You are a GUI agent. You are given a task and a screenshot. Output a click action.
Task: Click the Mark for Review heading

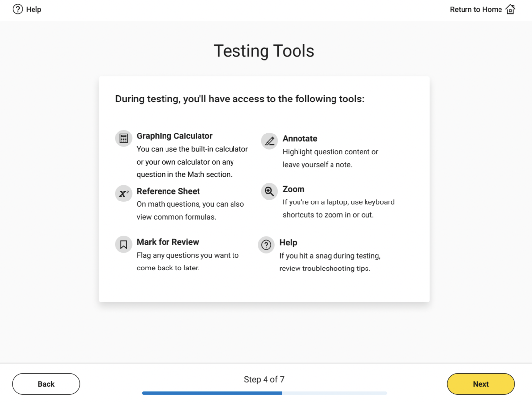coord(168,242)
